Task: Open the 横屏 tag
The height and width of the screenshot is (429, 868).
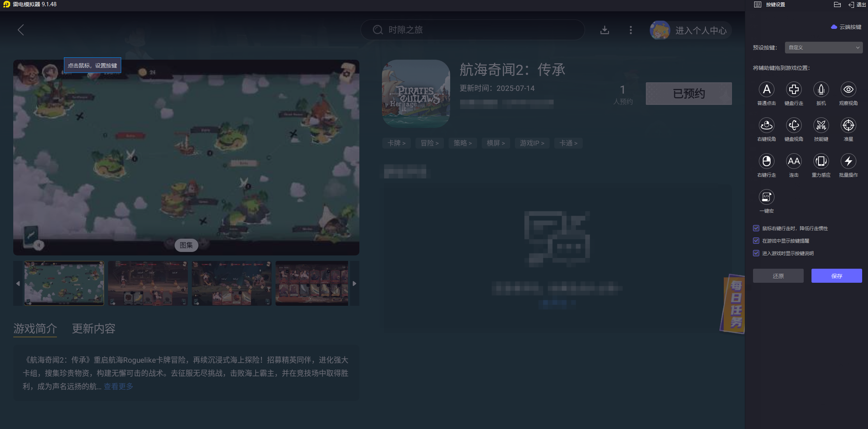Action: pyautogui.click(x=496, y=143)
